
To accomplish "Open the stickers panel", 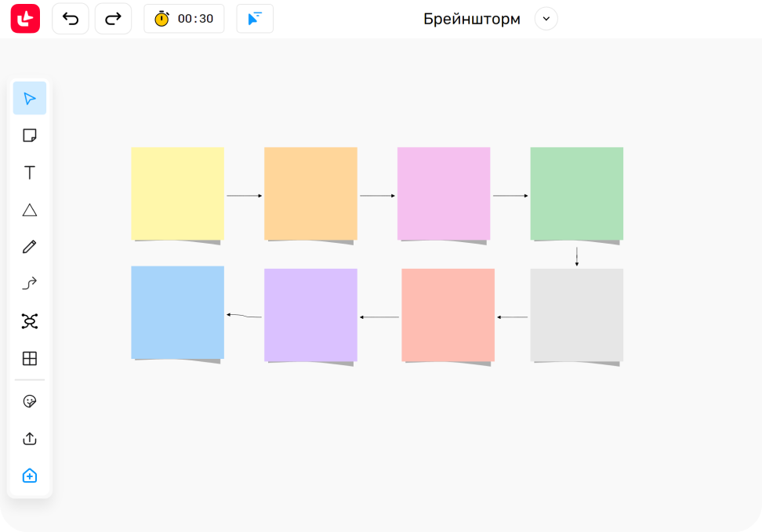I will 30,401.
